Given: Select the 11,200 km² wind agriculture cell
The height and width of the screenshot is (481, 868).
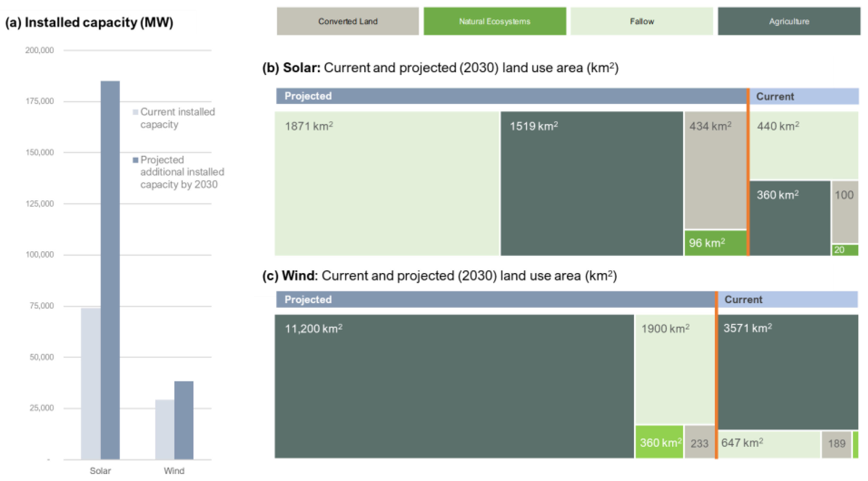Looking at the screenshot, I should tap(454, 386).
